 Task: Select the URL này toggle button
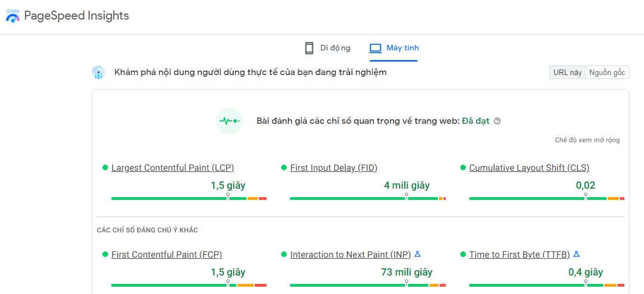click(x=568, y=73)
